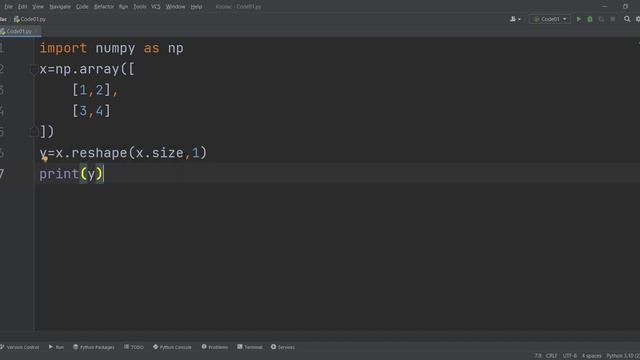The width and height of the screenshot is (640, 360).
Task: Click the CRLF line separator status
Action: coord(551,356)
